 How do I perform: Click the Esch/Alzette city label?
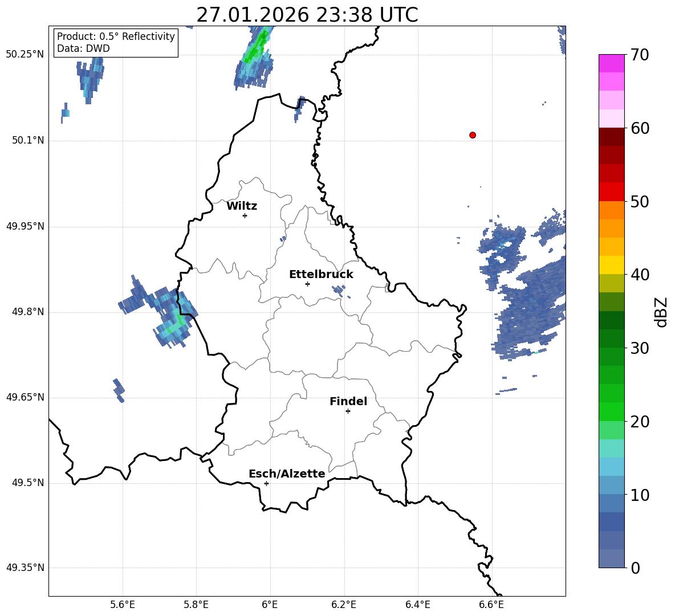[x=287, y=474]
